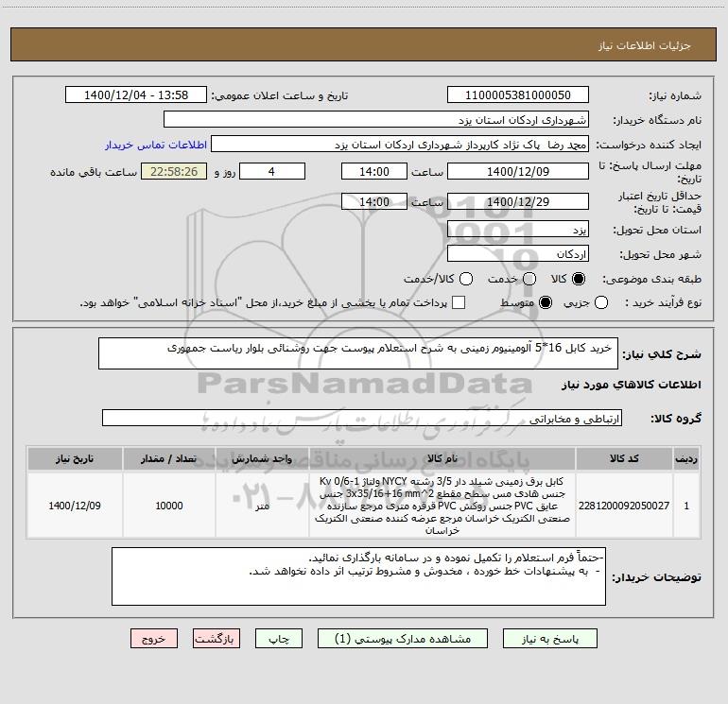Click the buyer organization name field
728x704 pixels.
tap(376, 119)
